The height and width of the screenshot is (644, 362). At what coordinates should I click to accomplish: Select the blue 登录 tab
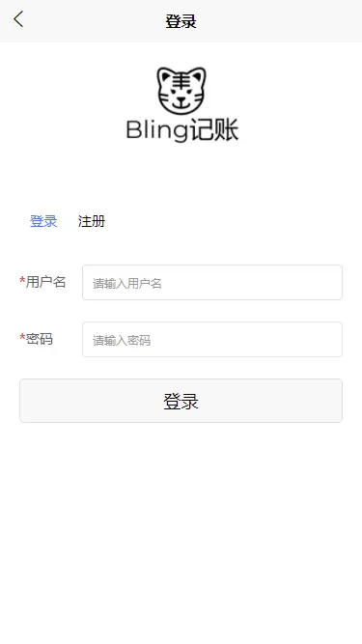pos(43,221)
